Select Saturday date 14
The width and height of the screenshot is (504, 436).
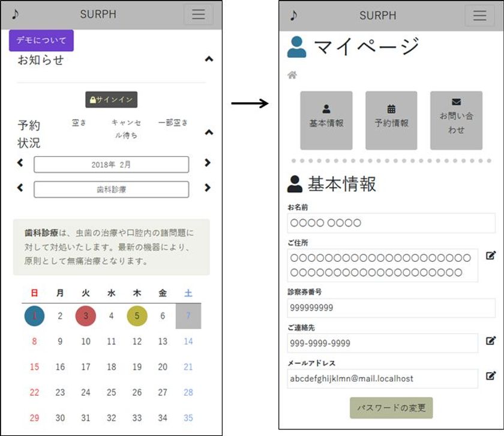188,341
